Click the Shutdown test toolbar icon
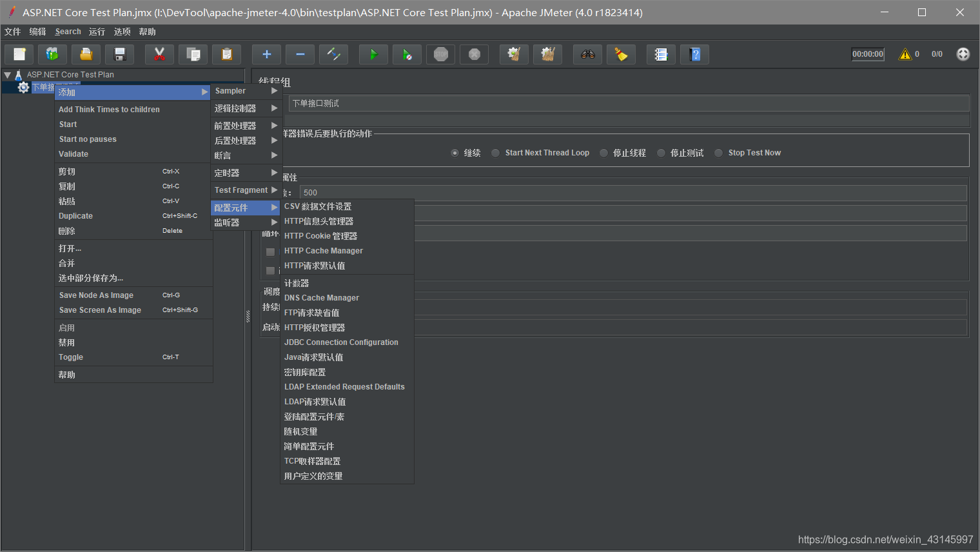980x552 pixels. [x=475, y=54]
